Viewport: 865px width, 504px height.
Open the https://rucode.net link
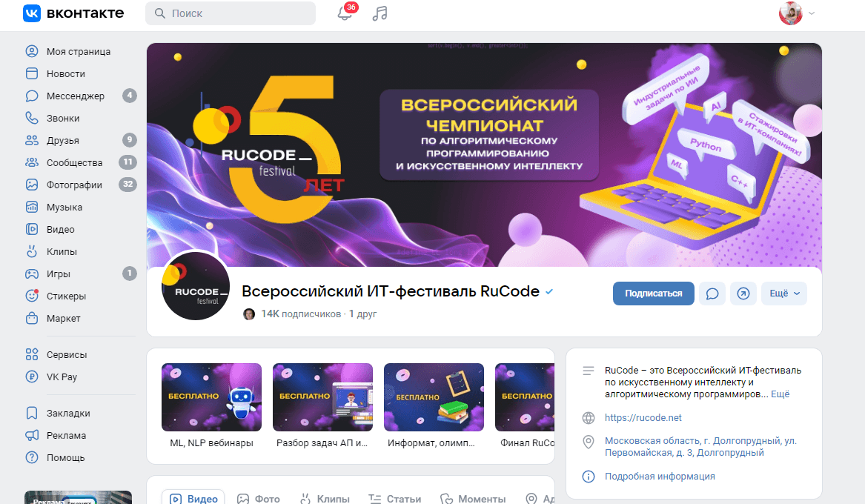[x=643, y=417]
